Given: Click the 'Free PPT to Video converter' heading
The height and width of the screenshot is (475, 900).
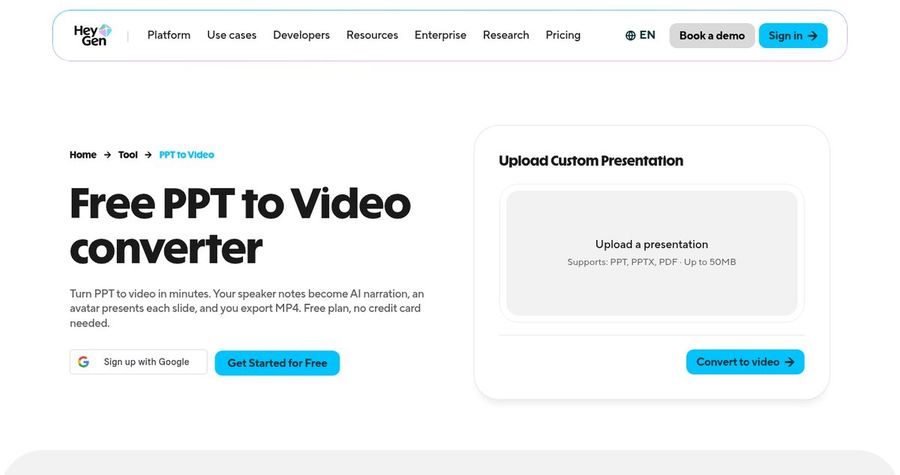Looking at the screenshot, I should (240, 226).
